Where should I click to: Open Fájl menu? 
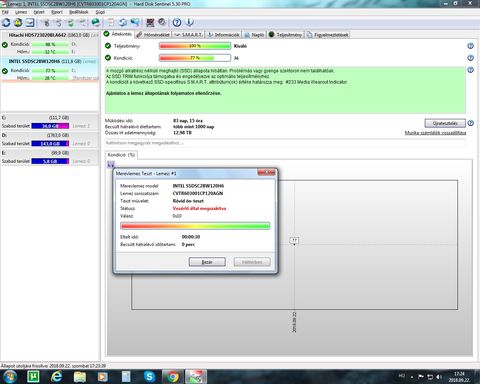[5, 12]
